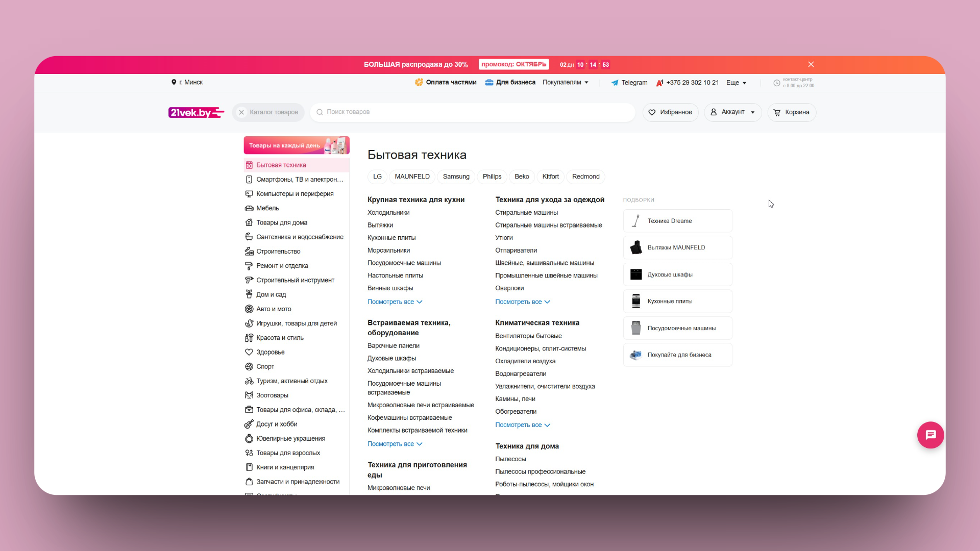This screenshot has width=980, height=551.
Task: Select the Samsung brand chip
Action: coord(456,177)
